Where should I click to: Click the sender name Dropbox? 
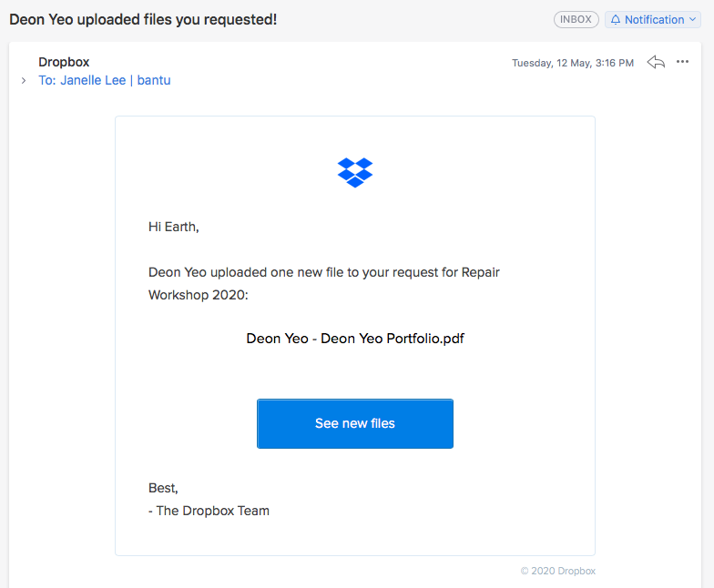click(x=64, y=62)
